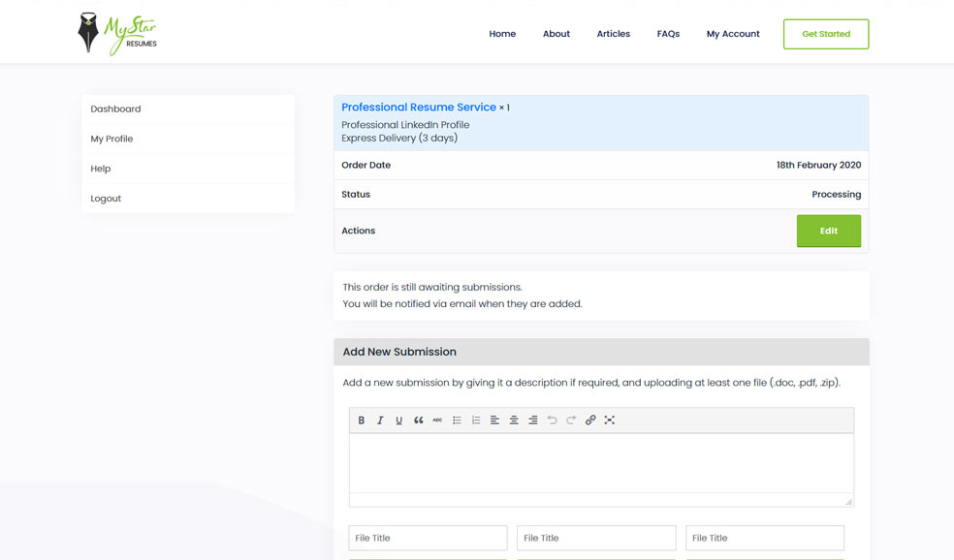Expand the editor to fullscreen mode
Screen dimensions: 954x560
pyautogui.click(x=610, y=420)
